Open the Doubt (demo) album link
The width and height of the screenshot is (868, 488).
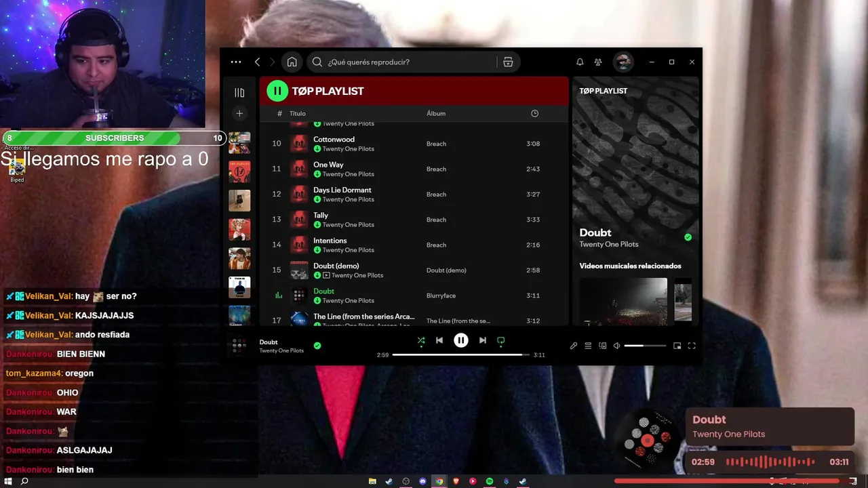[446, 270]
